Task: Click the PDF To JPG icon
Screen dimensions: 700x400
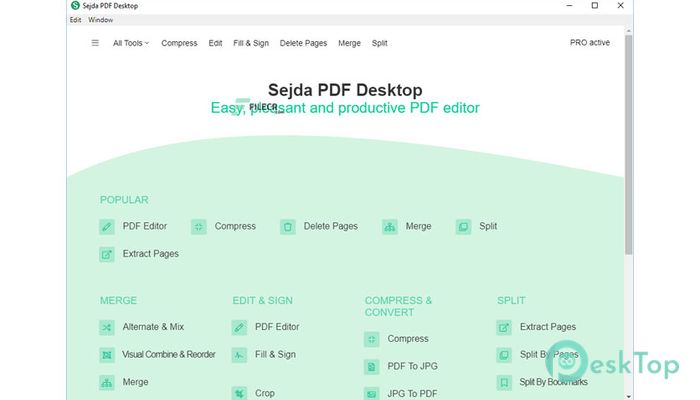Action: click(x=371, y=367)
